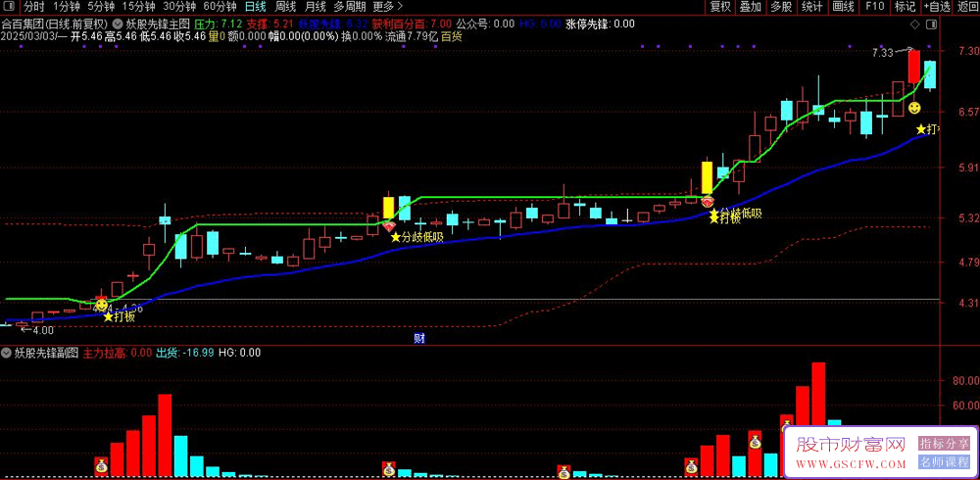Click the 4.00 low price annotation

point(43,330)
